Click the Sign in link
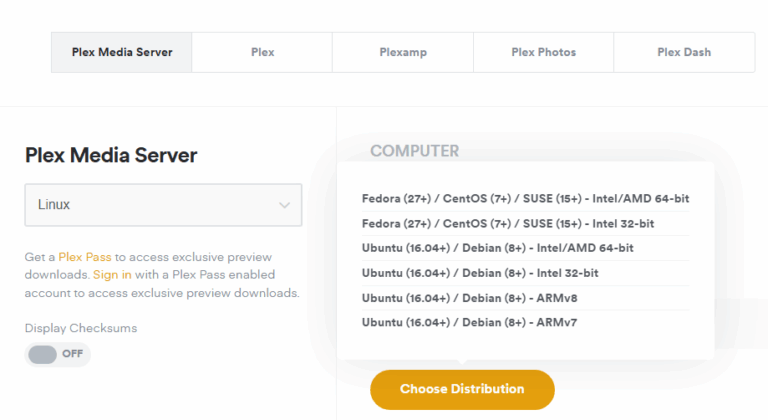Viewport: 768px width, 420px height. [112, 275]
